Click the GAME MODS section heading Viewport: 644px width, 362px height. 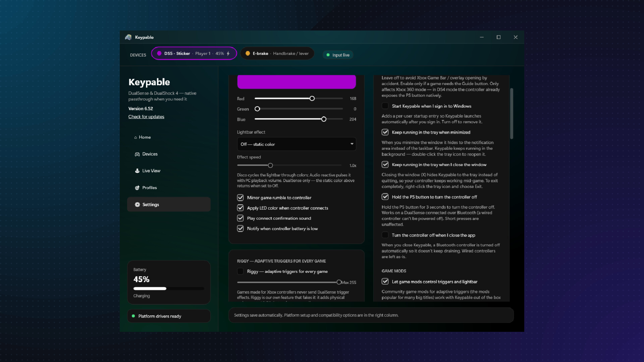click(x=394, y=271)
